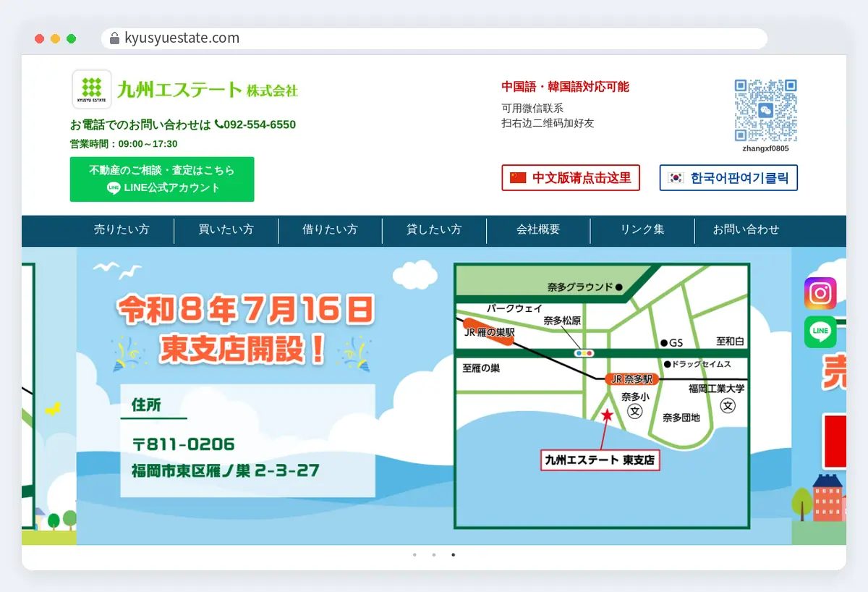Click the address 福岡市東区雁ノ巣 2-3-27
The height and width of the screenshot is (592, 868).
(226, 470)
